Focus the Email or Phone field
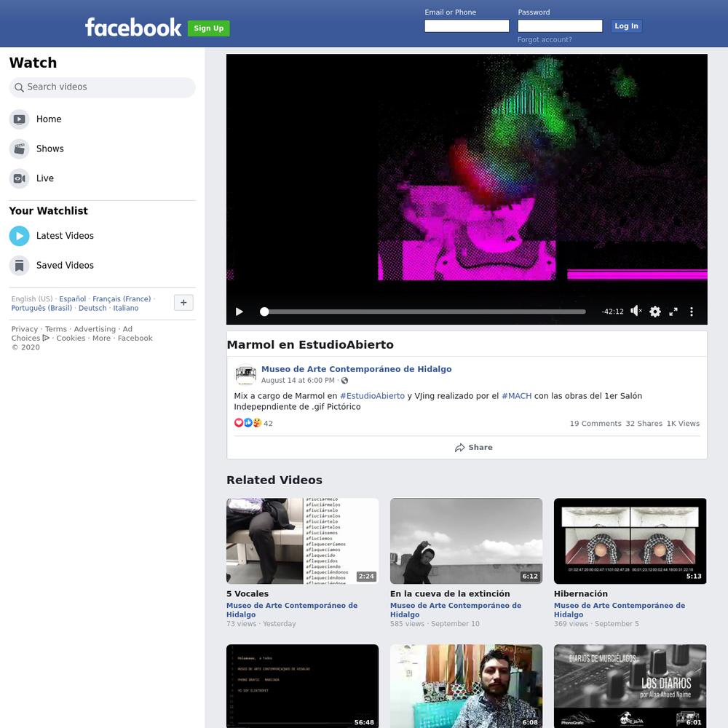 pos(467,26)
